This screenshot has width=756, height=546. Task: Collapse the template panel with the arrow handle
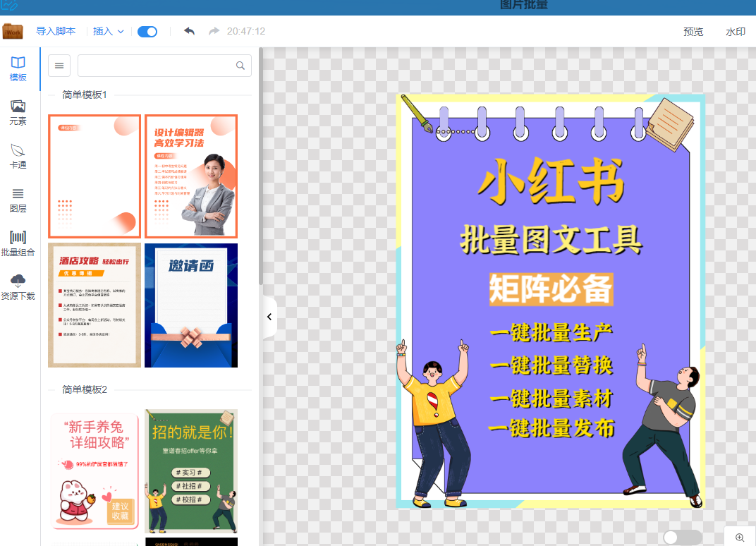(269, 316)
